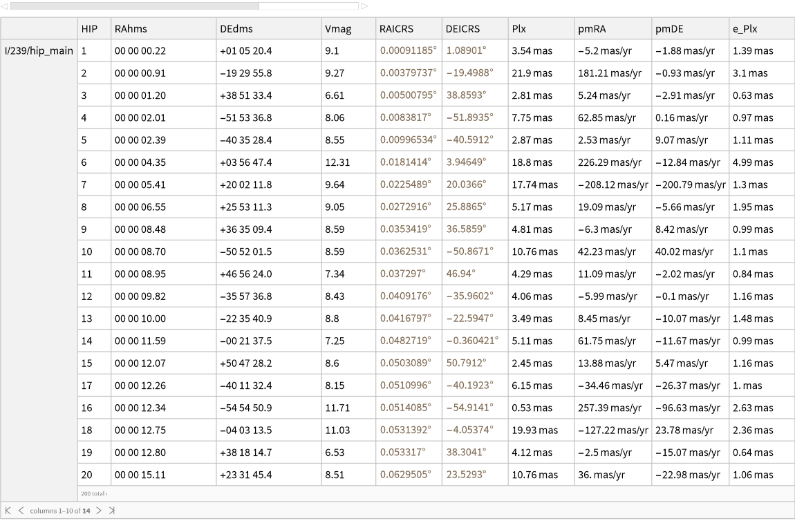Click the RAICRS value 0.00091185°
This screenshot has height=532, width=795.
tap(408, 50)
